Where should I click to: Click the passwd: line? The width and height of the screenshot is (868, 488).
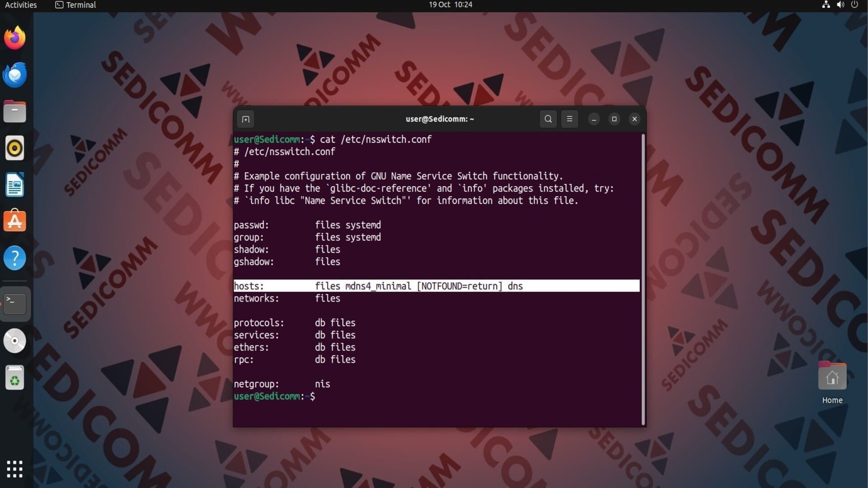[307, 225]
